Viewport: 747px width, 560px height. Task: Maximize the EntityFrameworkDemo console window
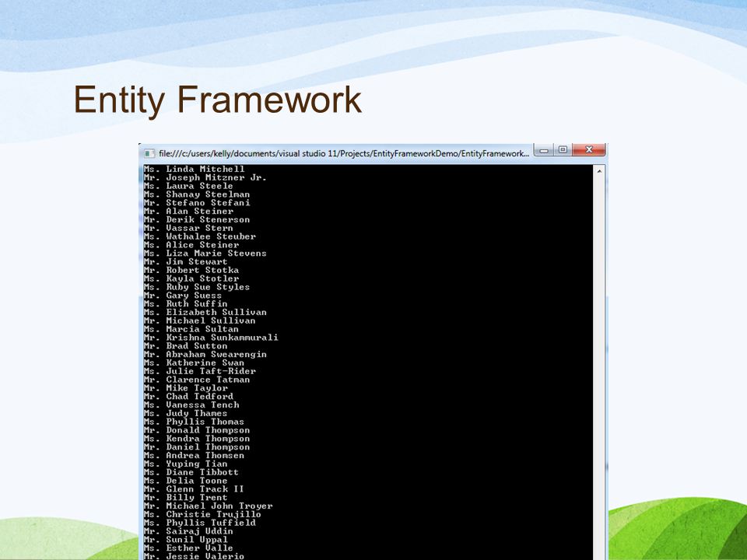point(563,150)
